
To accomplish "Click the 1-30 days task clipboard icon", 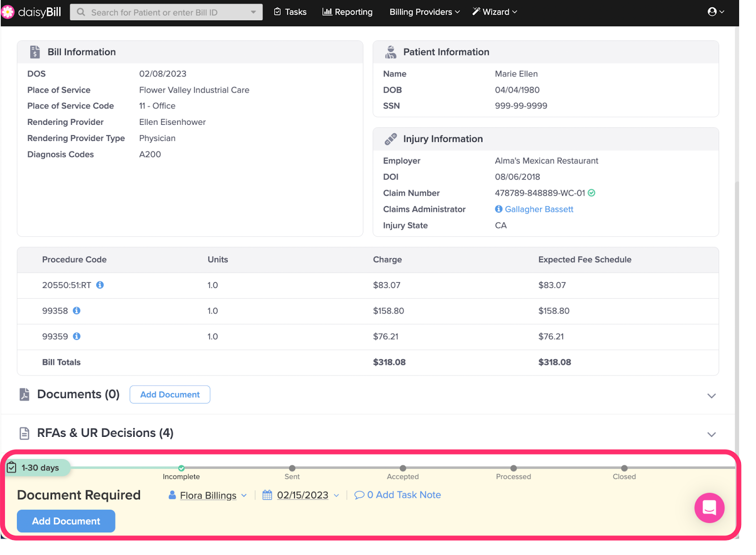I will pos(12,468).
